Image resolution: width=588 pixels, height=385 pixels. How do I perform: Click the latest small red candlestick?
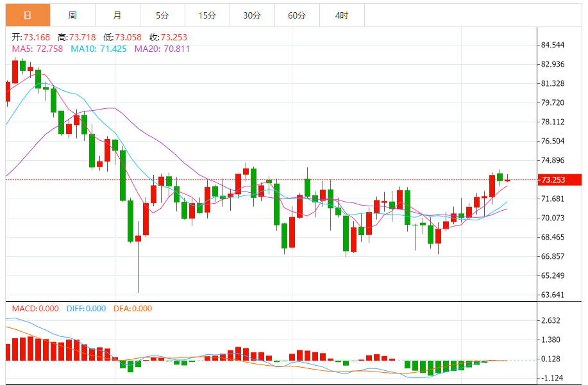[x=507, y=179]
